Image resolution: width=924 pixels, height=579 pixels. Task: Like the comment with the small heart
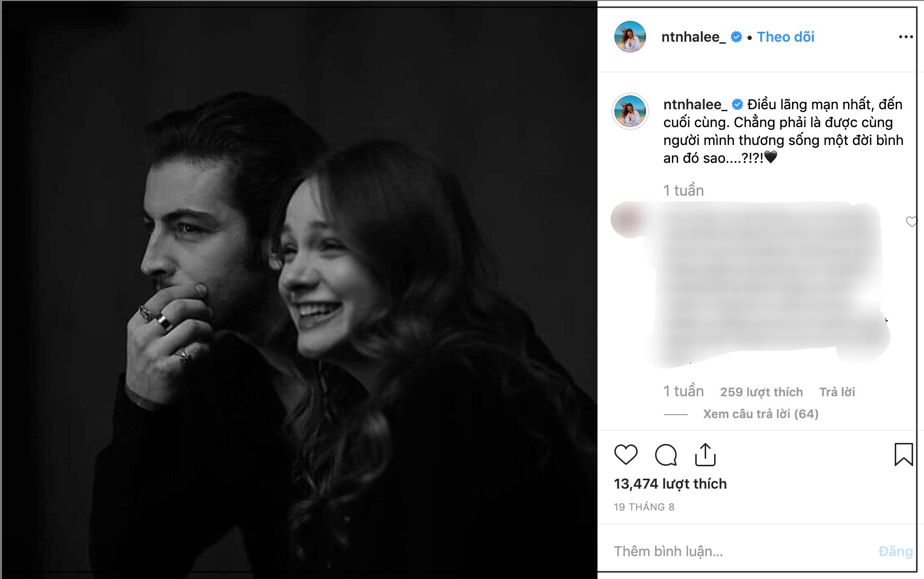pyautogui.click(x=911, y=221)
